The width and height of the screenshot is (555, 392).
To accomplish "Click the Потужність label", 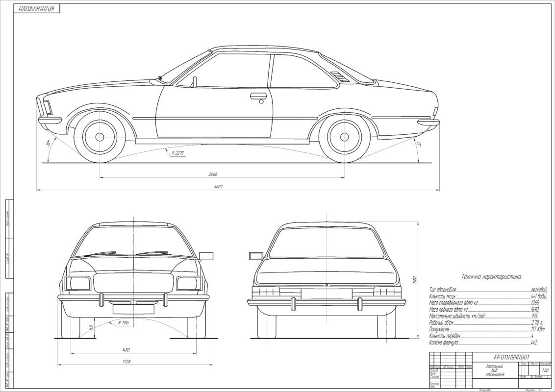I will tap(440, 329).
